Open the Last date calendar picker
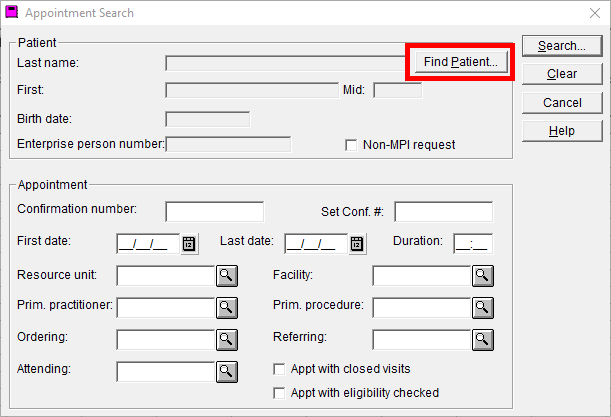Image resolution: width=611 pixels, height=417 pixels. click(x=357, y=244)
